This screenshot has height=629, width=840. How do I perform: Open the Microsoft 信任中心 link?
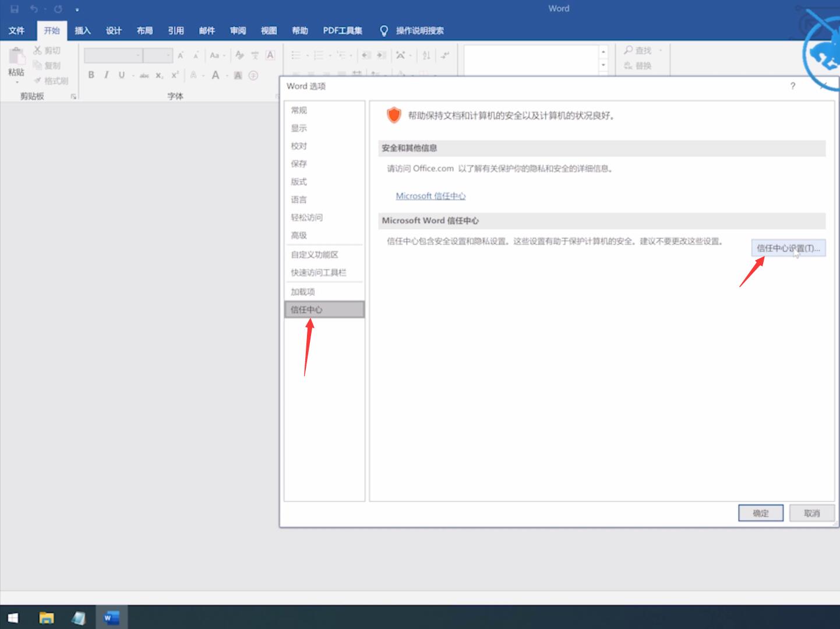tap(430, 196)
